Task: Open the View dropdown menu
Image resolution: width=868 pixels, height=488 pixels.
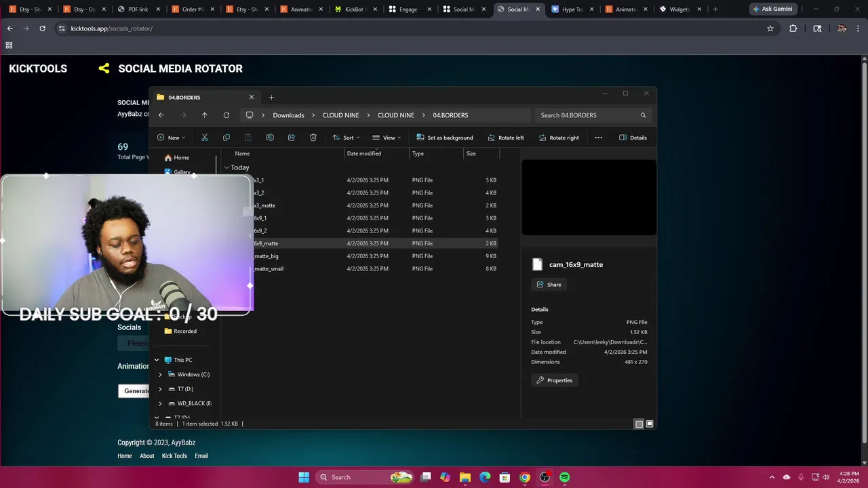Action: click(387, 138)
